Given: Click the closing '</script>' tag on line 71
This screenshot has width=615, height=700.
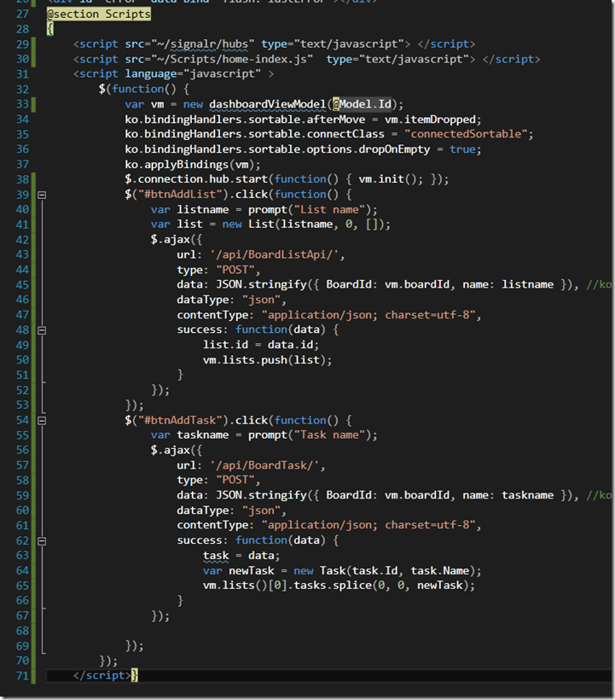Looking at the screenshot, I should tap(102, 676).
